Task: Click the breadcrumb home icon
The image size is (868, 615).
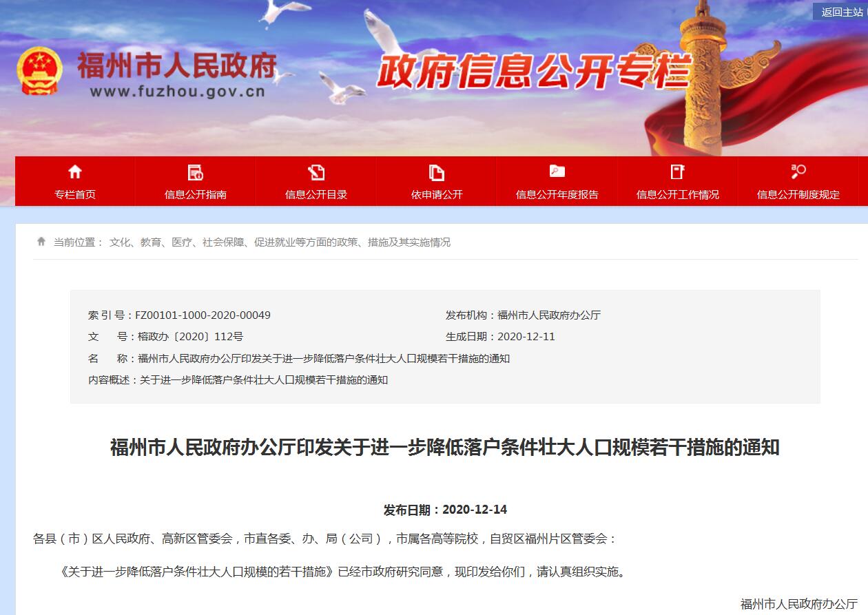Action: [41, 242]
